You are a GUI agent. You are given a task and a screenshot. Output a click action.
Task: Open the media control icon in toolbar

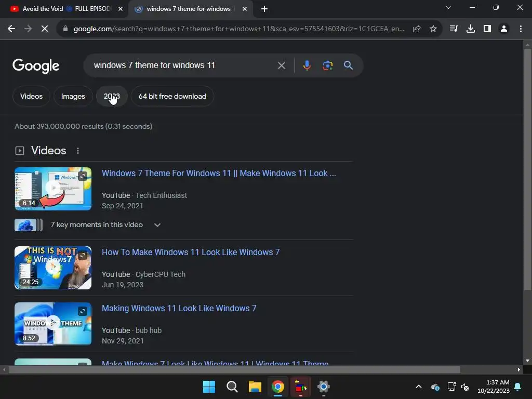454,29
